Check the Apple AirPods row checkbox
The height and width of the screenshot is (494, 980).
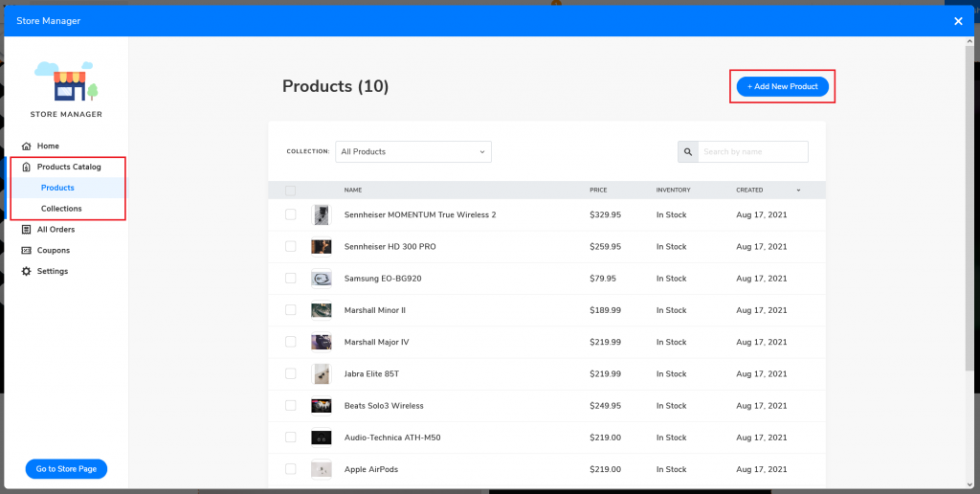(x=291, y=469)
